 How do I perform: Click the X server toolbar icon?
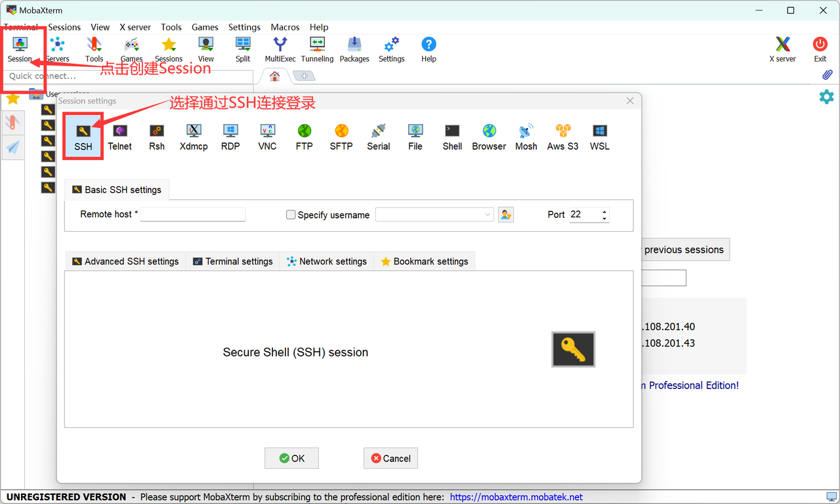[782, 49]
